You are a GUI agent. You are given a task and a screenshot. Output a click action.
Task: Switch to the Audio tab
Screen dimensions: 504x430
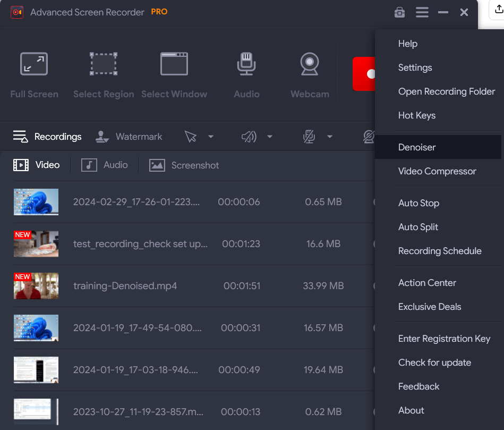105,165
